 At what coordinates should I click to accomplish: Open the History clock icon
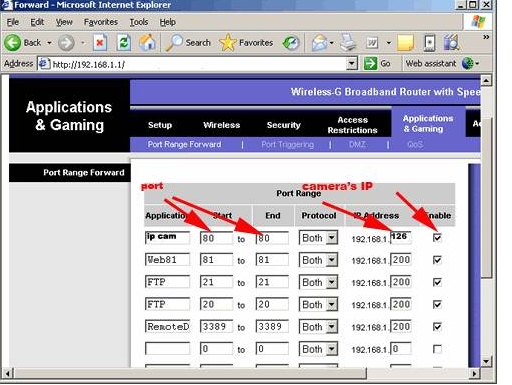point(291,43)
